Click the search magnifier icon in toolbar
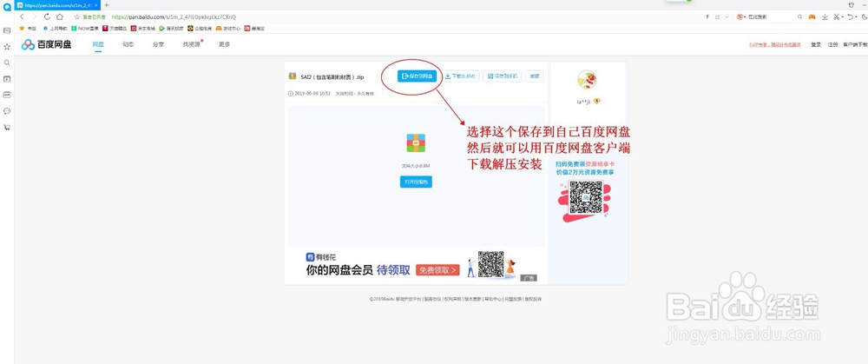The width and height of the screenshot is (868, 364). (800, 17)
